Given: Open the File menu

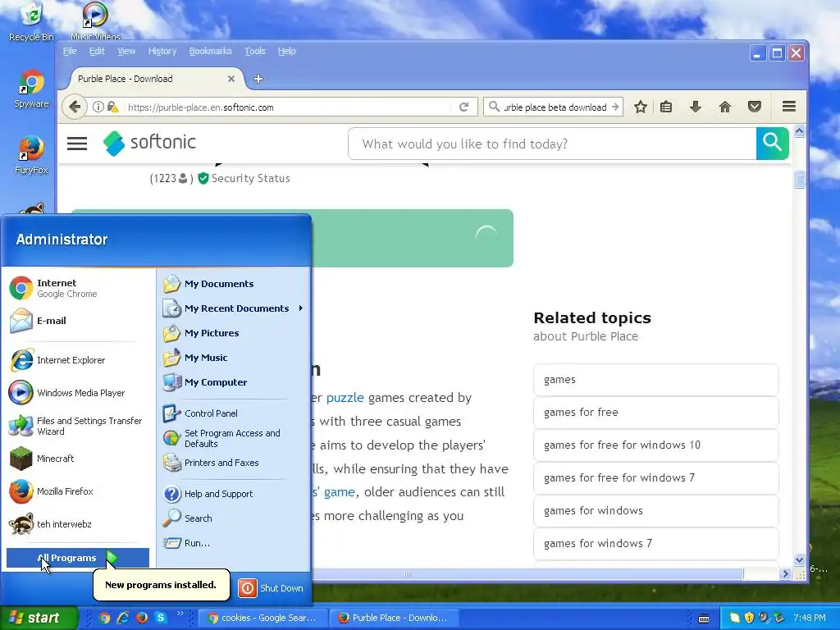Looking at the screenshot, I should pos(70,51).
